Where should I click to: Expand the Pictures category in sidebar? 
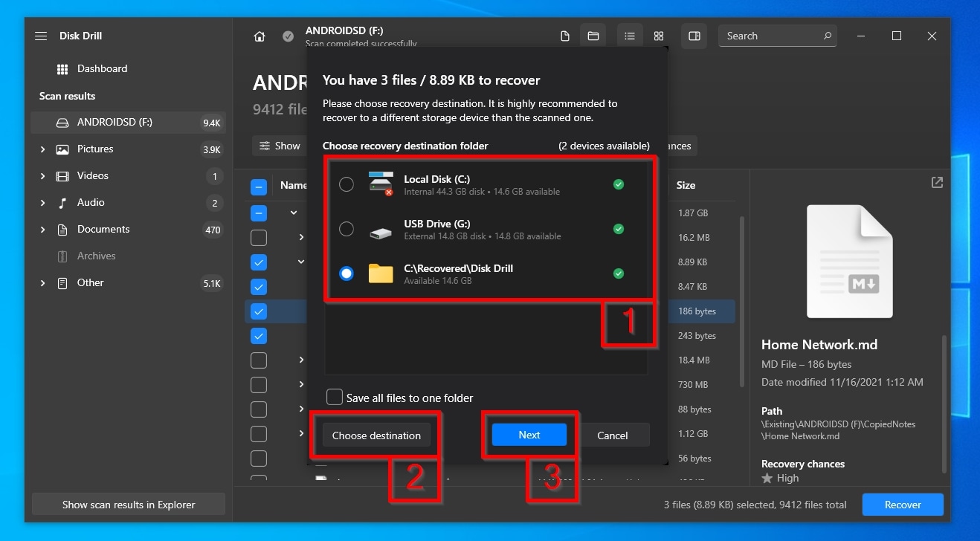(x=42, y=149)
